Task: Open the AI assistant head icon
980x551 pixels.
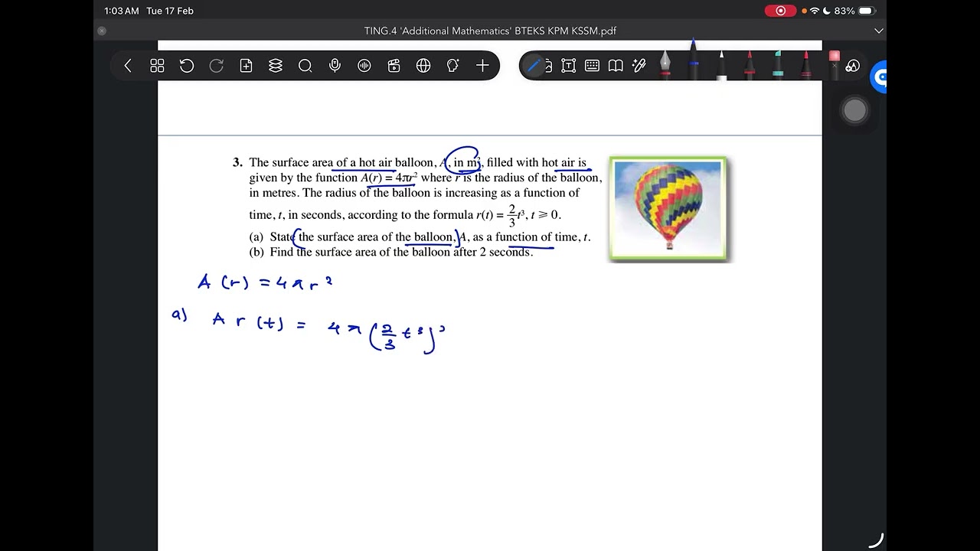Action: (x=452, y=66)
